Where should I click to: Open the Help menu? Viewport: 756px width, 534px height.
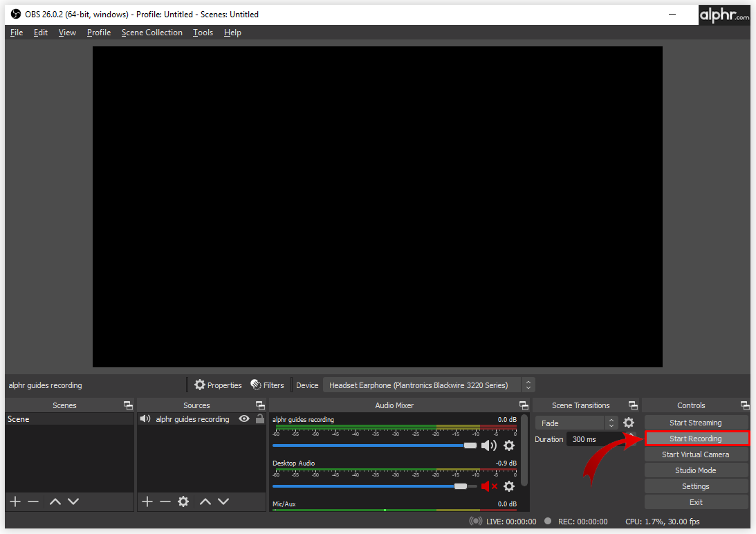pyautogui.click(x=232, y=33)
